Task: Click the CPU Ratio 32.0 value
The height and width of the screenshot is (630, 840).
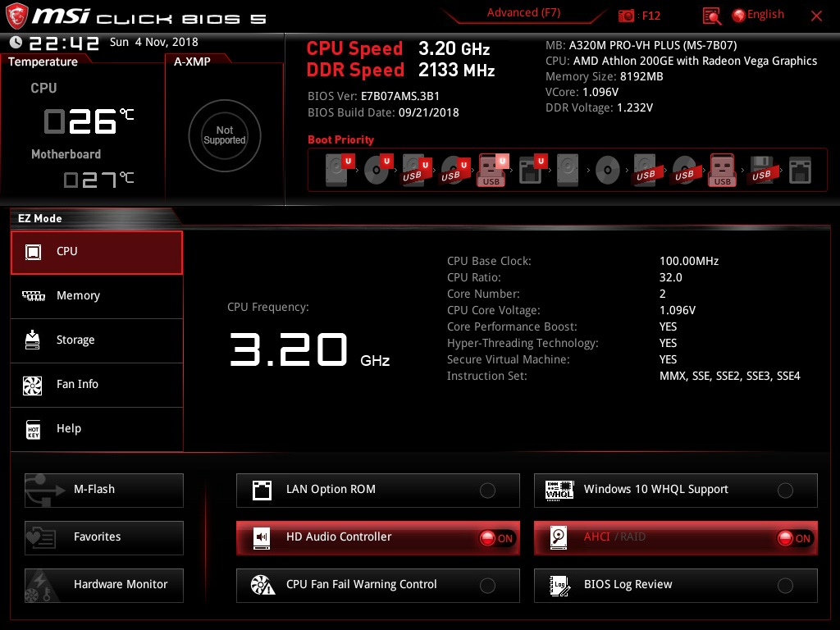Action: (x=671, y=277)
